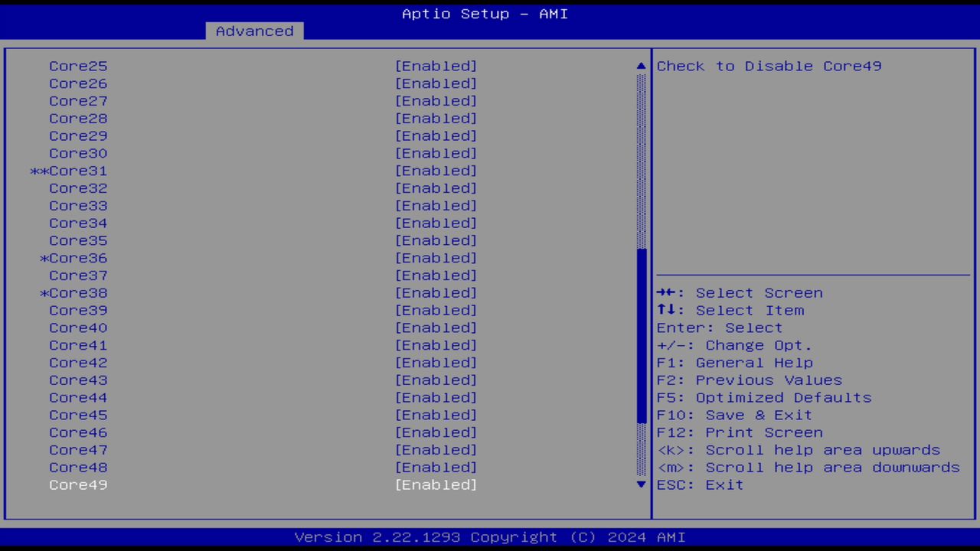Click 'Check to Disable Core49' help text

pos(769,66)
